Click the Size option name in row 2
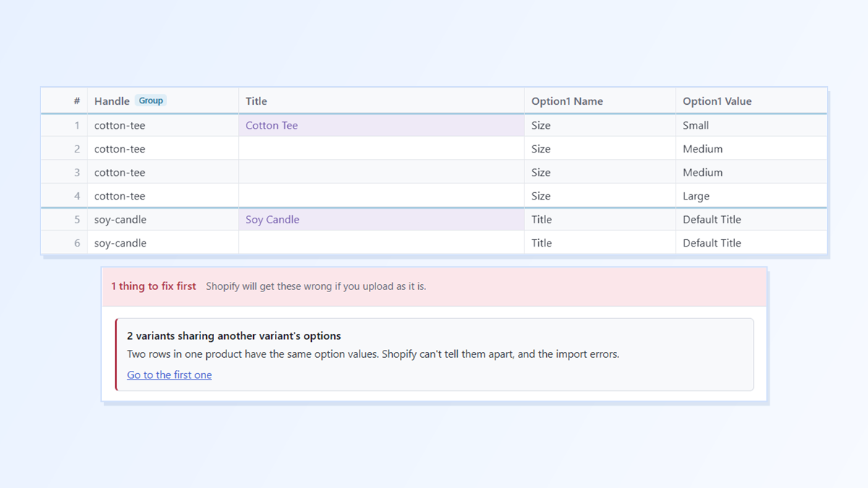The width and height of the screenshot is (868, 488). point(600,149)
